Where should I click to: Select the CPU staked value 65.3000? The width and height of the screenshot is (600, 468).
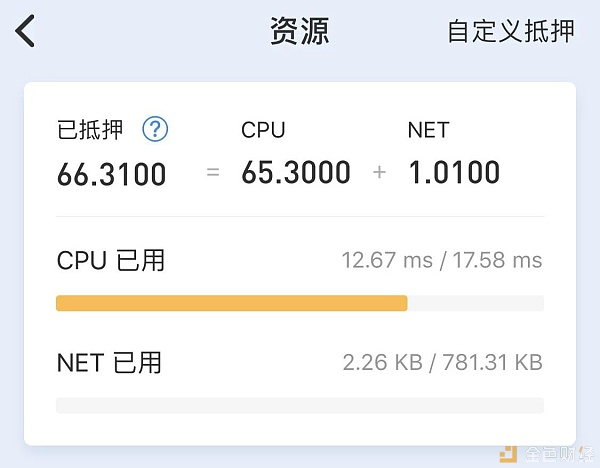pos(296,172)
